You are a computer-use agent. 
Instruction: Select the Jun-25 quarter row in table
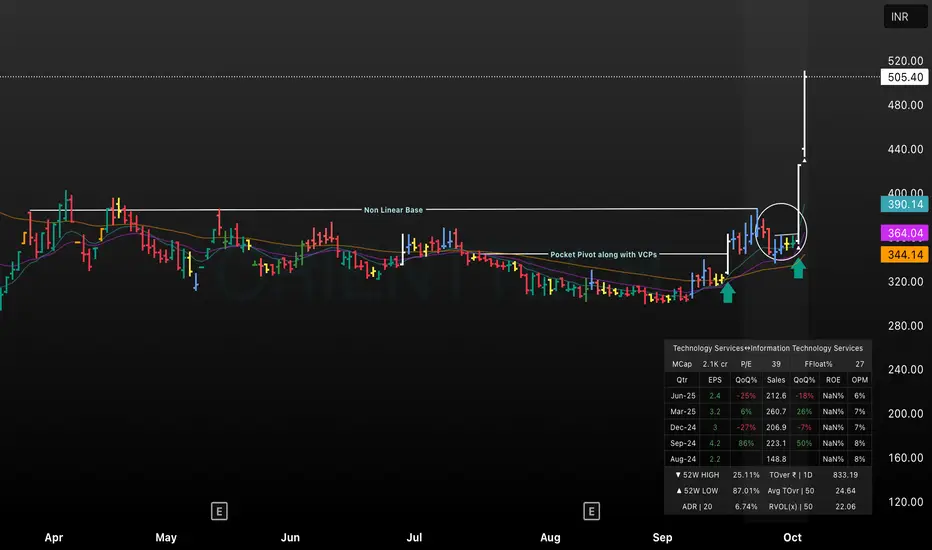pos(767,395)
